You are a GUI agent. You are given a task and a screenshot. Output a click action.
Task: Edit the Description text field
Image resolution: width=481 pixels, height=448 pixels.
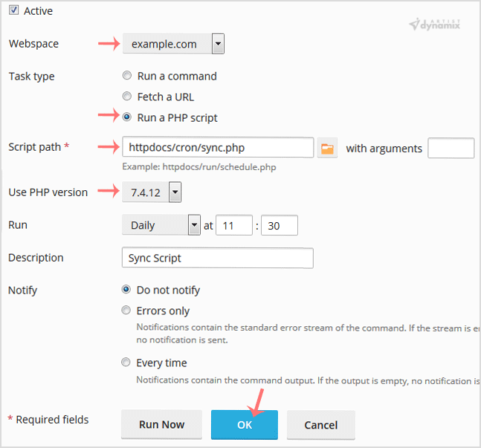click(x=216, y=258)
